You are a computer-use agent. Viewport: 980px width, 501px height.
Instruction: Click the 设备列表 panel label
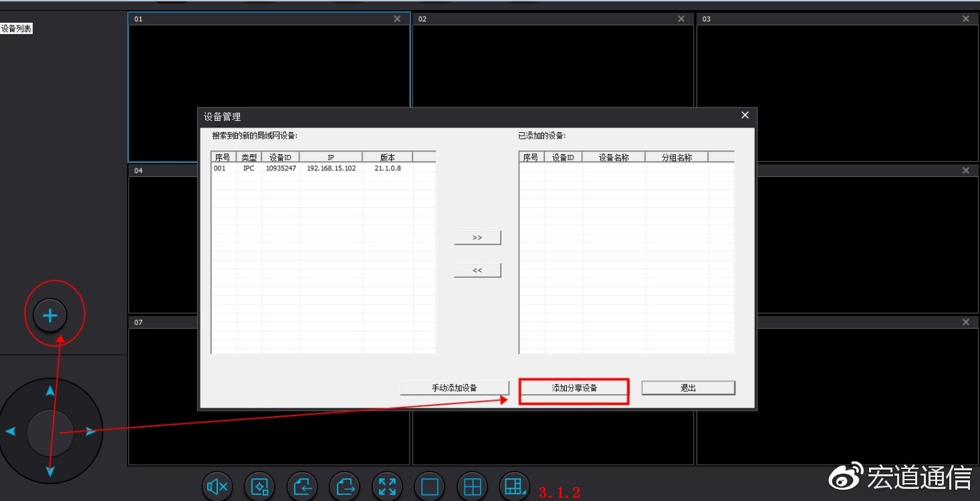16,29
